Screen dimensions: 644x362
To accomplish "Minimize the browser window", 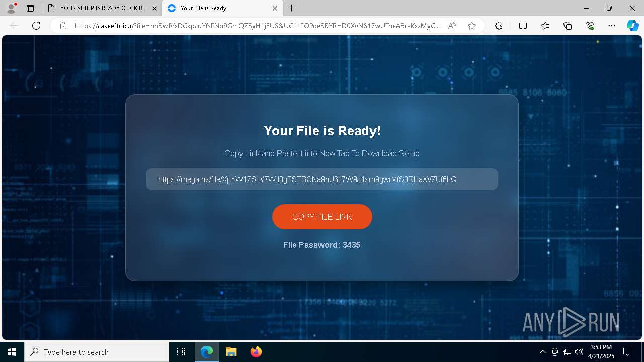I will 586,8.
